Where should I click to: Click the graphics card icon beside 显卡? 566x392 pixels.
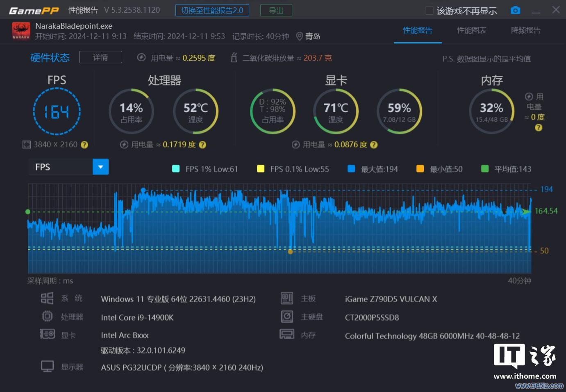[x=47, y=334]
